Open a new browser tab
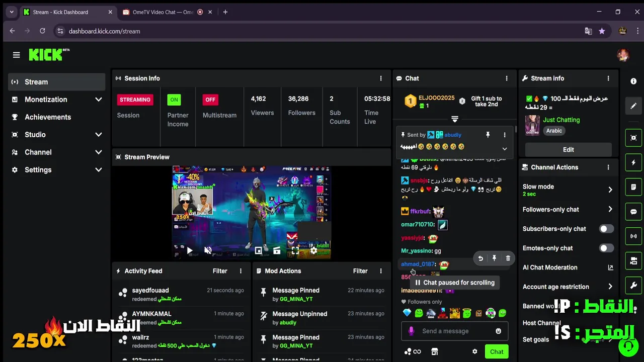 (x=225, y=12)
